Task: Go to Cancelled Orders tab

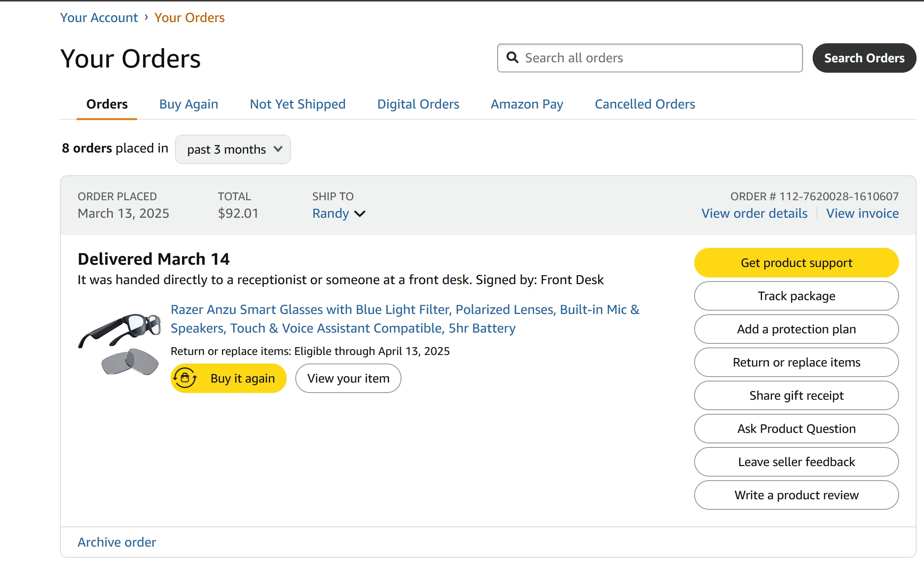Action: 644,104
